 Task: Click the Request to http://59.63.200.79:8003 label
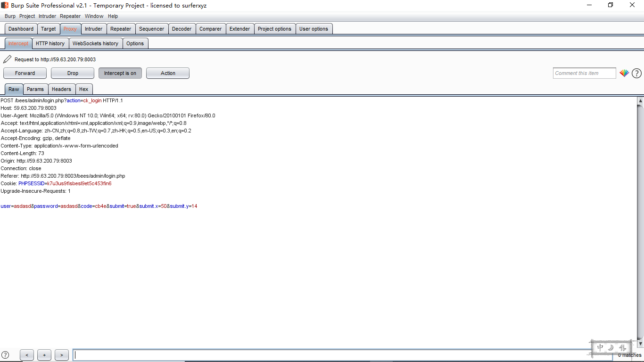point(55,59)
